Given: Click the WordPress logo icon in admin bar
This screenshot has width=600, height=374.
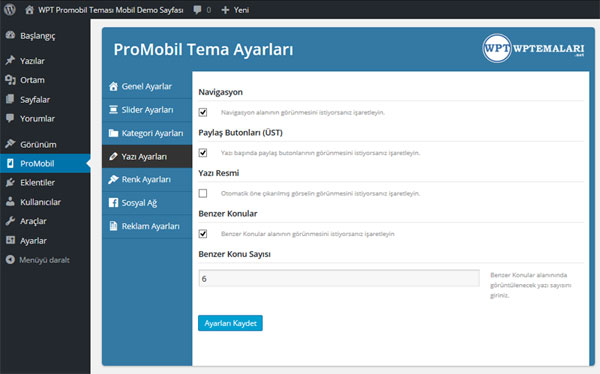Looking at the screenshot, I should (x=10, y=10).
